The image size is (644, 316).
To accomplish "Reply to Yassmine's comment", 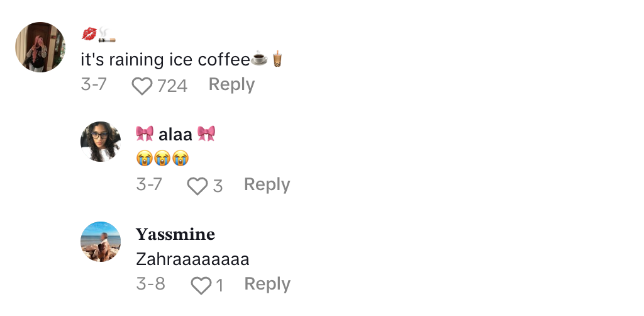I will point(267,285).
